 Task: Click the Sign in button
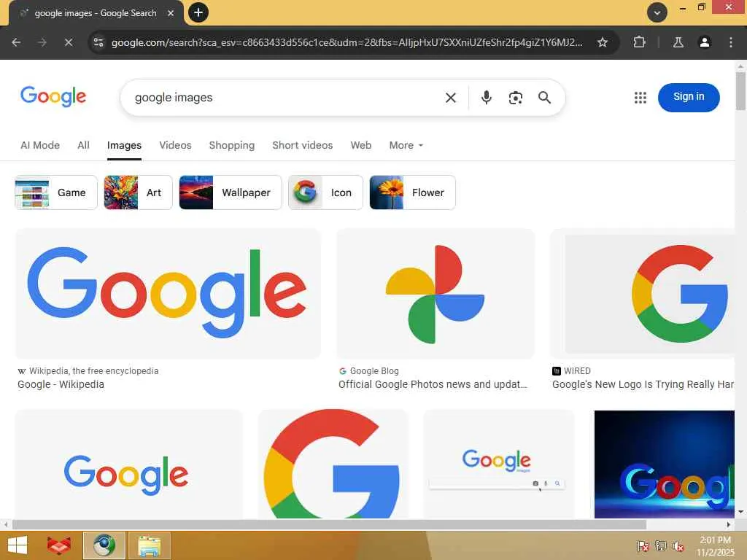(x=689, y=97)
